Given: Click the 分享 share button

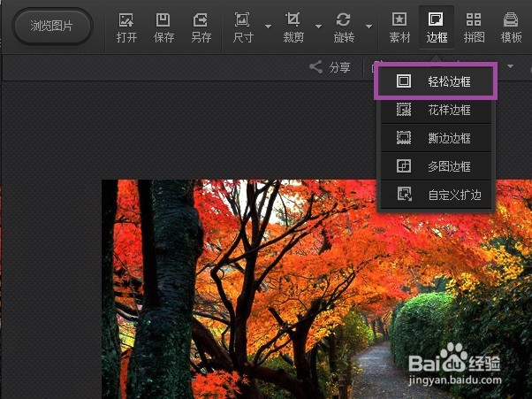Looking at the screenshot, I should [x=330, y=67].
